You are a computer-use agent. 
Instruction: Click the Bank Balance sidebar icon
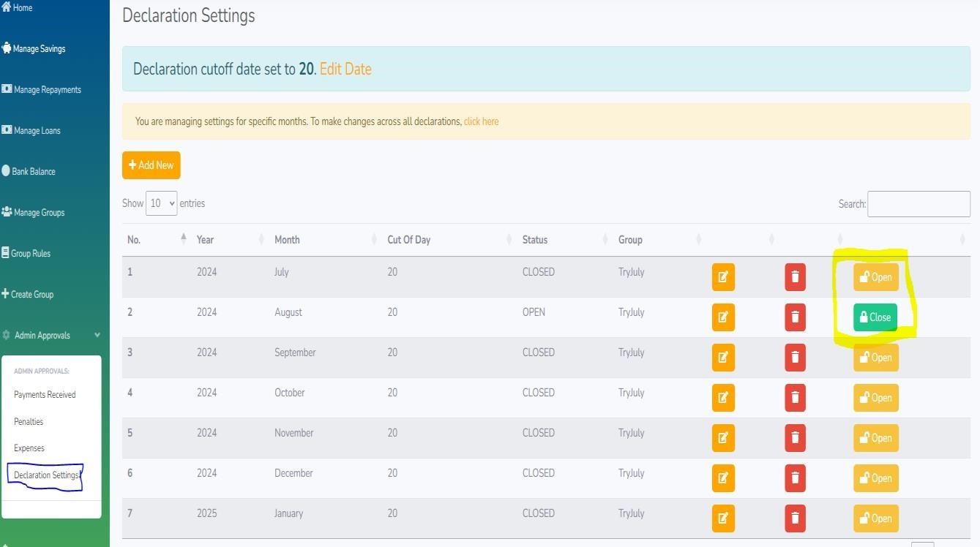[7, 171]
